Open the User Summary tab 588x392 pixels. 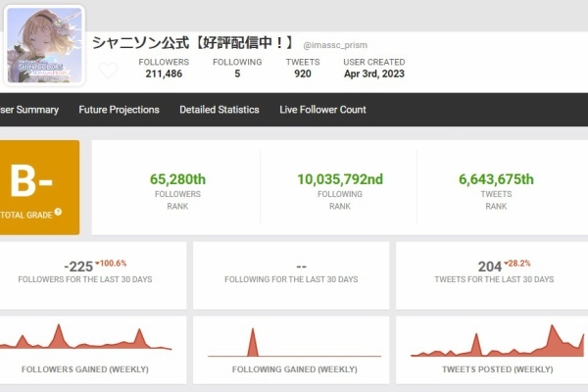pyautogui.click(x=29, y=110)
